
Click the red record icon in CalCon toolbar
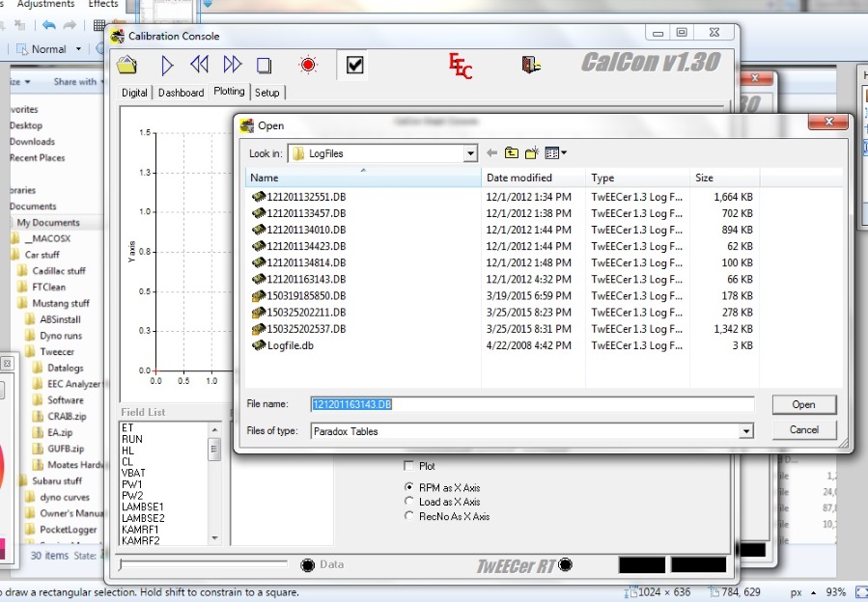[x=308, y=65]
